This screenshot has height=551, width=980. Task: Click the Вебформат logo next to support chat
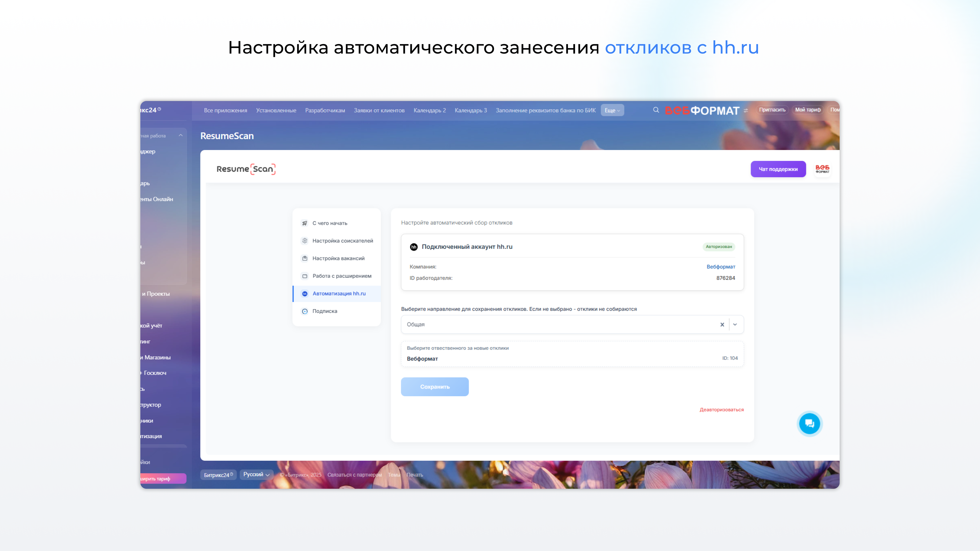tap(822, 169)
